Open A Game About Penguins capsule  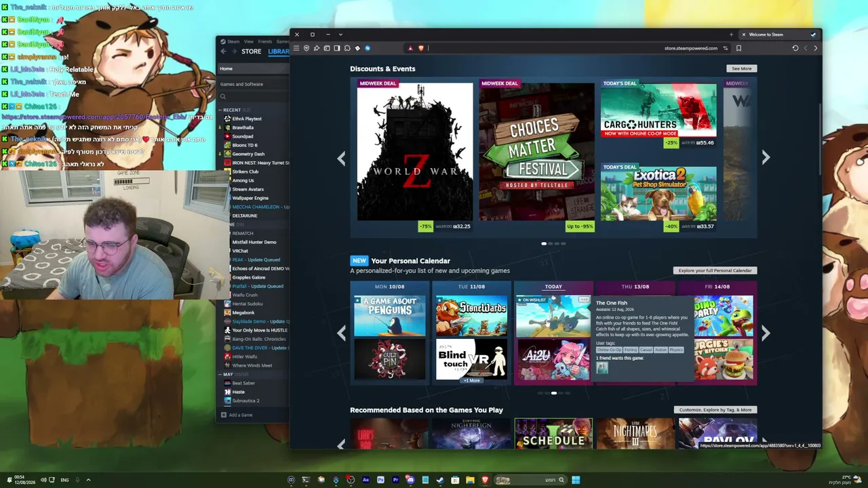pyautogui.click(x=389, y=316)
